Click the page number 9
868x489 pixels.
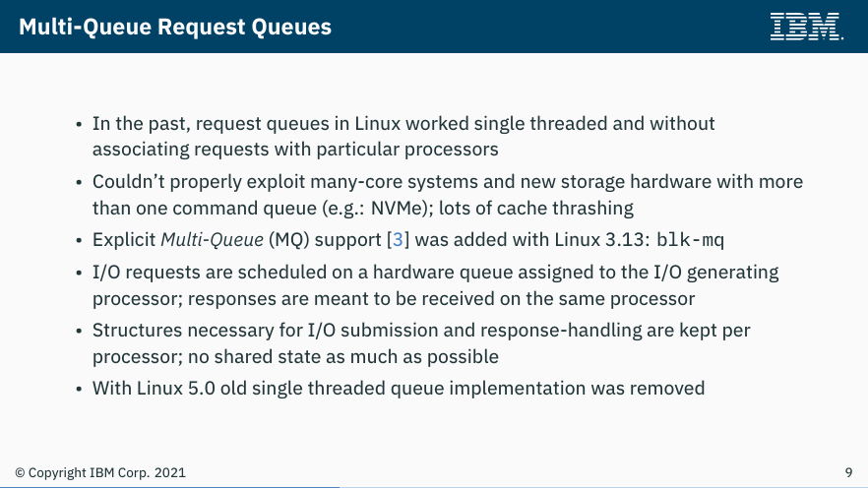tap(848, 472)
